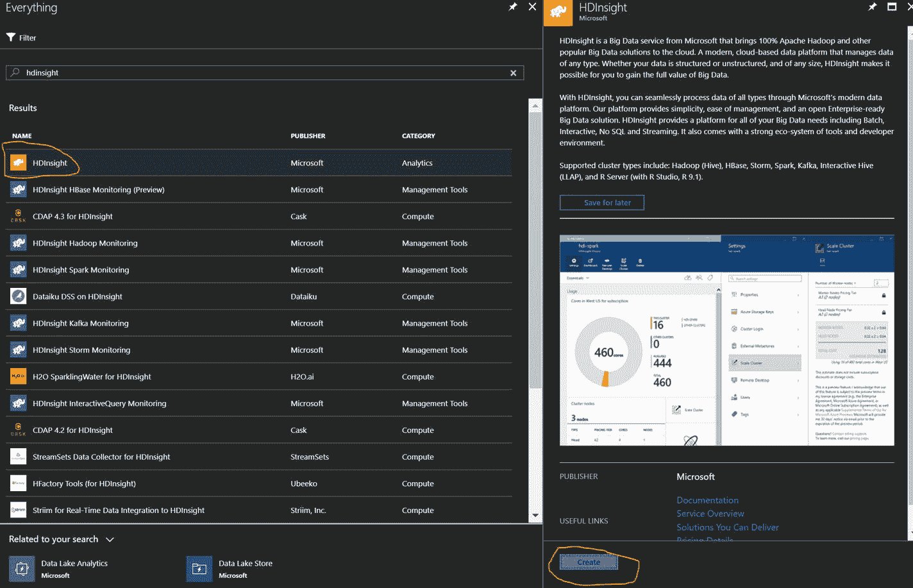
Task: Click the CDAP 4.2 Cask icon
Action: click(x=19, y=430)
